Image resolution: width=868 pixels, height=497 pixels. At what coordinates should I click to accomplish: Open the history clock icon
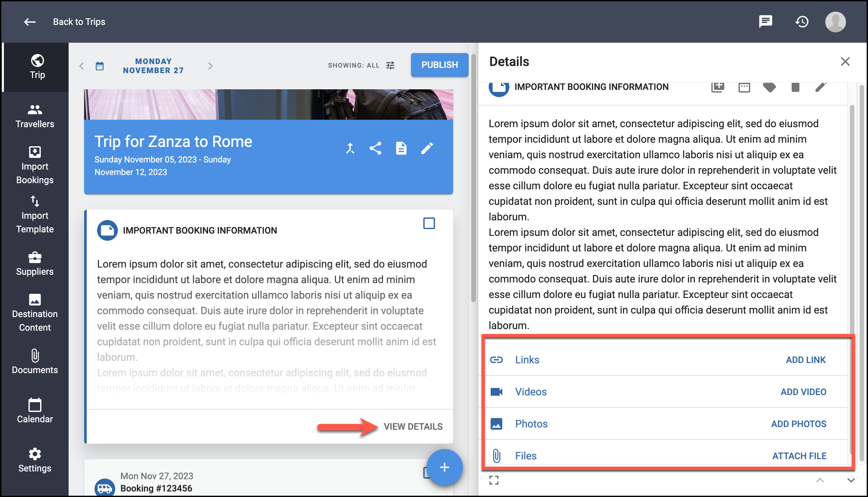[x=801, y=22]
